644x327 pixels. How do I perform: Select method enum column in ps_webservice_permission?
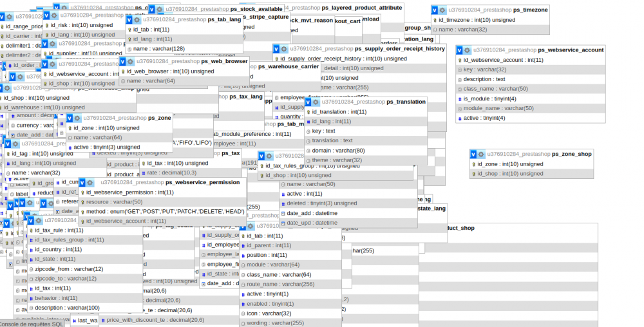point(163,212)
